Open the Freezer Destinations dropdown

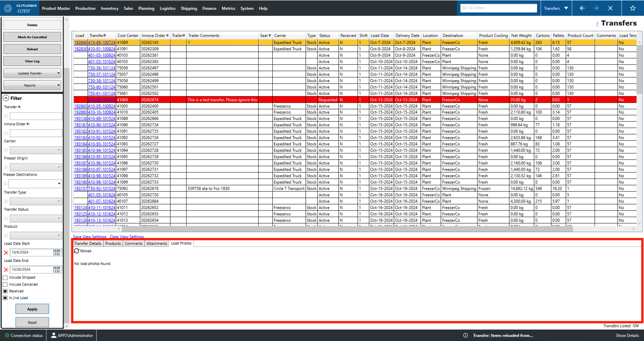59,184
